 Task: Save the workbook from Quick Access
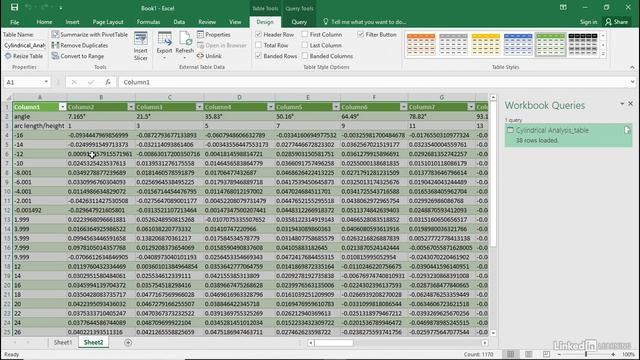tap(14, 8)
